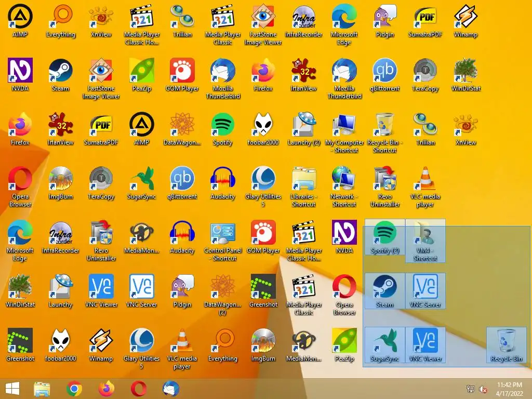Select the Launchy shortcut without a number
The image size is (532, 399).
point(60,291)
